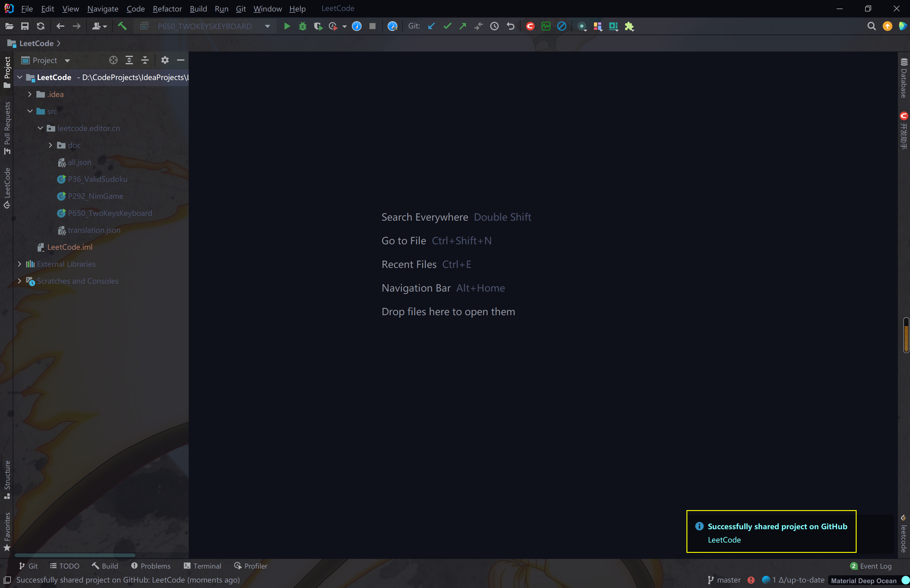Open the Window menu
Viewport: 910px width, 588px height.
268,9
